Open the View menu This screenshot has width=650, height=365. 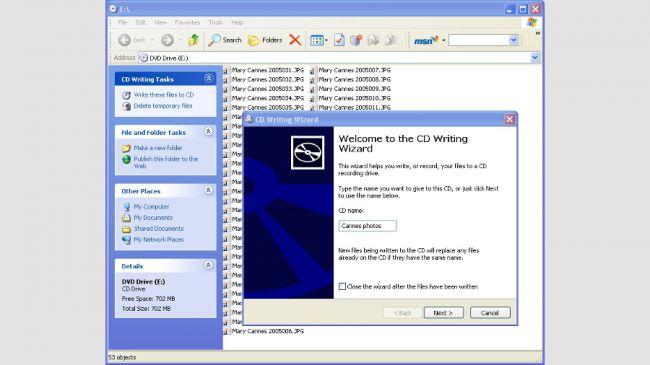[160, 22]
